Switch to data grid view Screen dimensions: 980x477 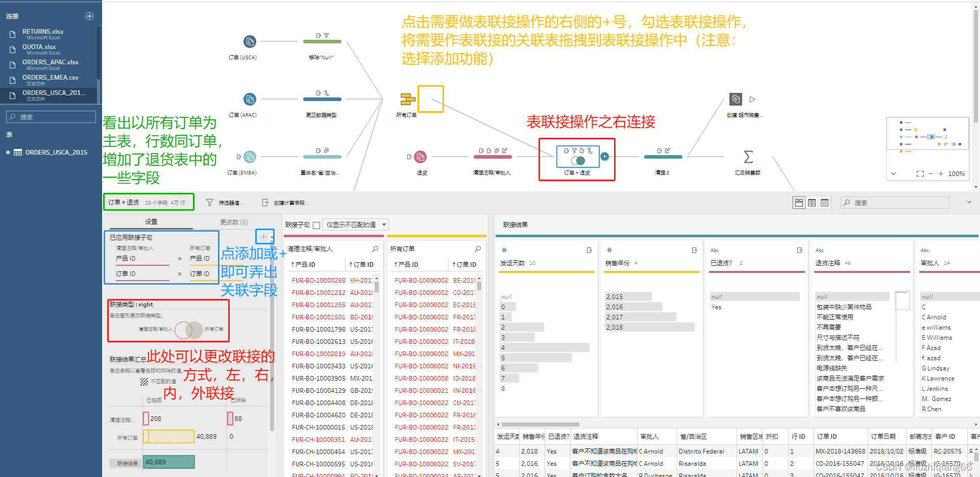[x=812, y=203]
